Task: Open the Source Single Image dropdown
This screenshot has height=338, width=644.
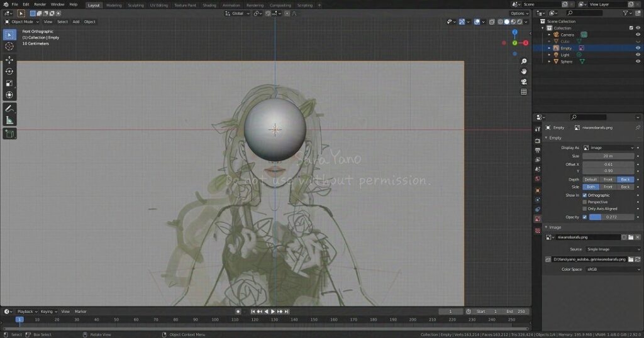Action: (x=612, y=249)
